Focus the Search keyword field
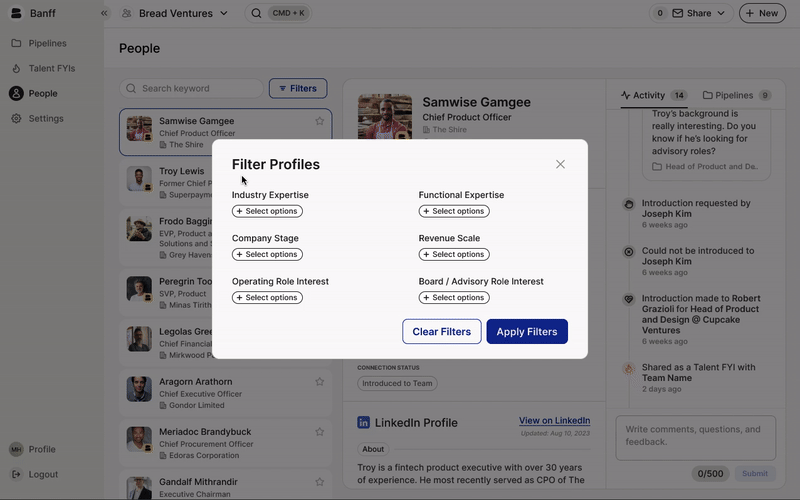Viewport: 800px width, 500px height. point(192,88)
